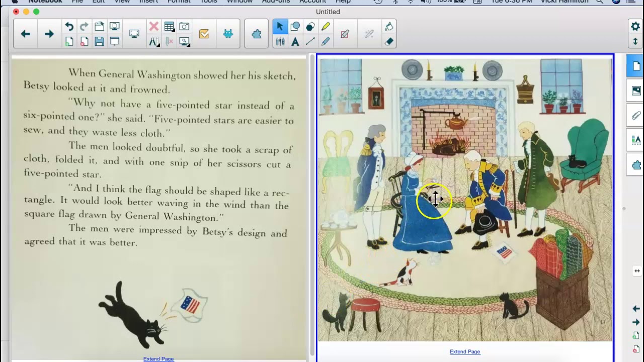
Task: Click the sidebar's lower delete-page icon
Action: 636,349
